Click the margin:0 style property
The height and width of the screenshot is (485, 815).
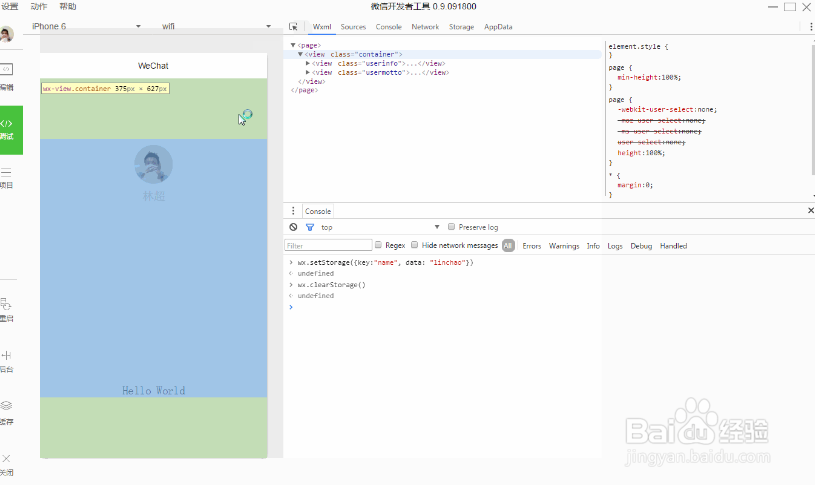(x=635, y=185)
